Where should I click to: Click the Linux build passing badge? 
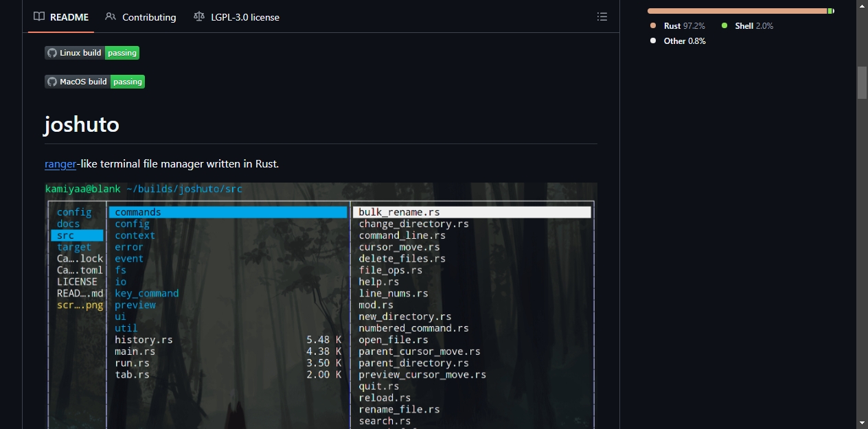(x=92, y=53)
